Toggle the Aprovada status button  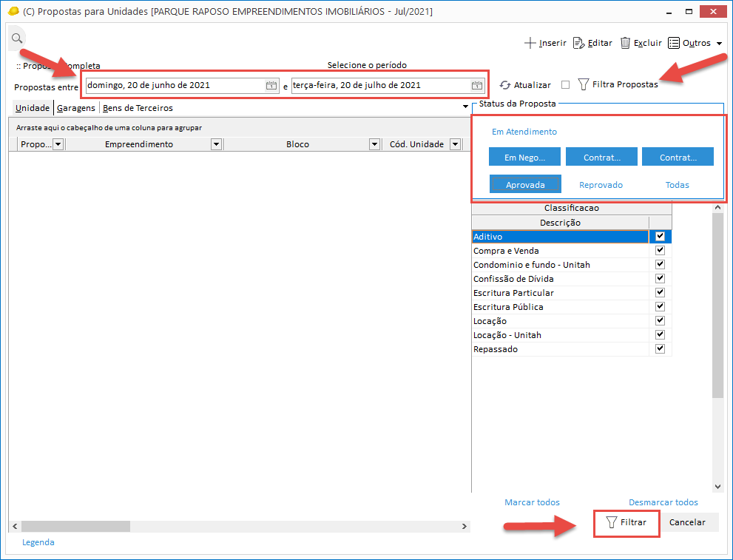[525, 185]
